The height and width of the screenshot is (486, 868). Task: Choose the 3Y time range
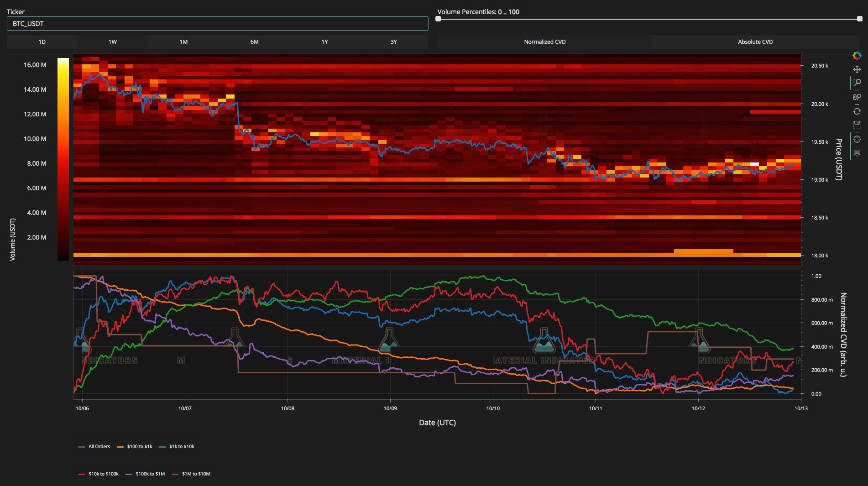393,42
